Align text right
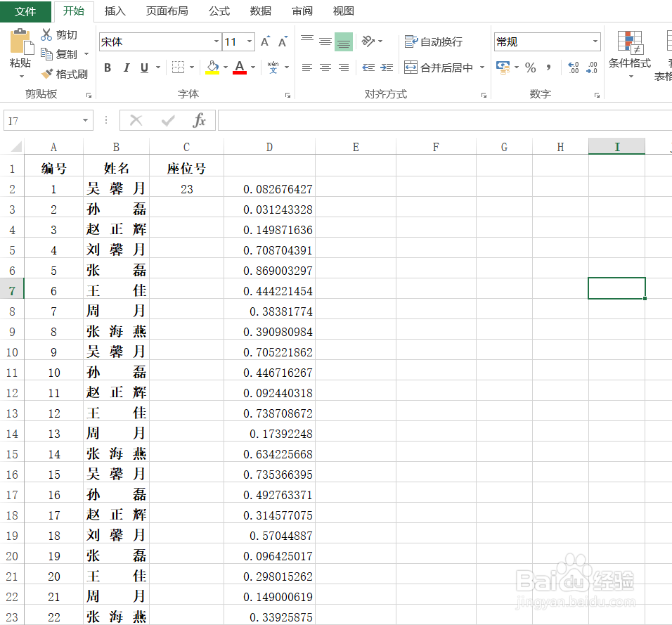The height and width of the screenshot is (625, 672). [344, 67]
